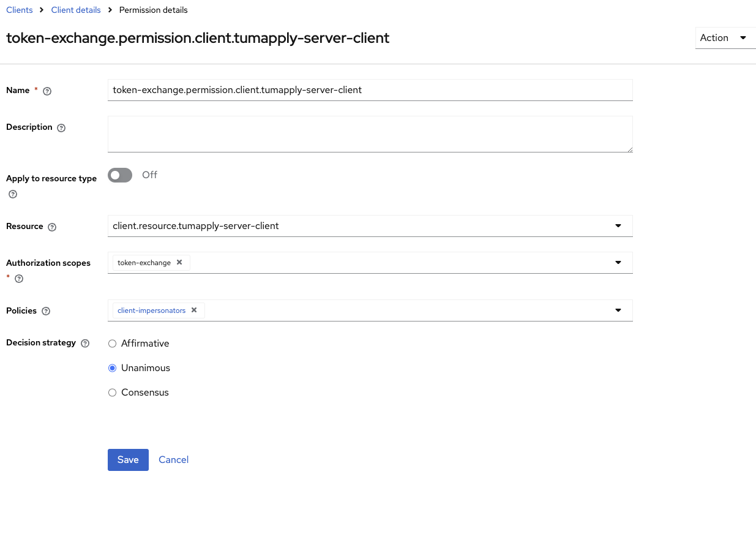This screenshot has height=553, width=756.
Task: Choose the Consensus decision strategy
Action: [x=112, y=393]
